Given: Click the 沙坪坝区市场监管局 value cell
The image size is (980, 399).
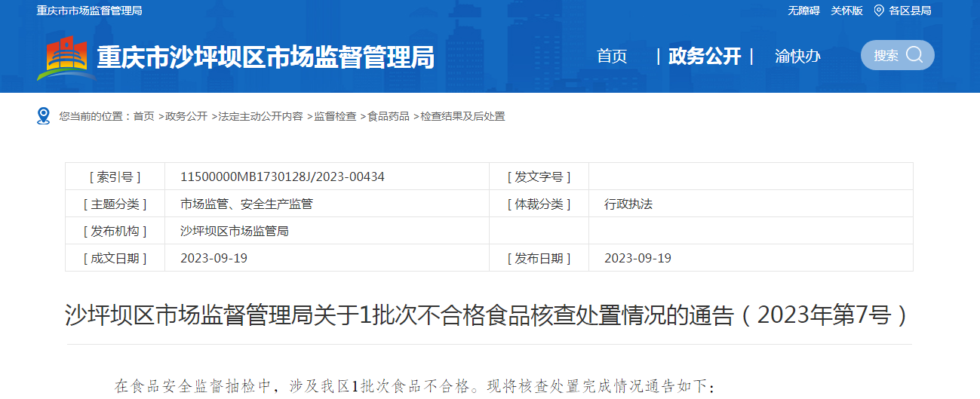Looking at the screenshot, I should coord(327,231).
